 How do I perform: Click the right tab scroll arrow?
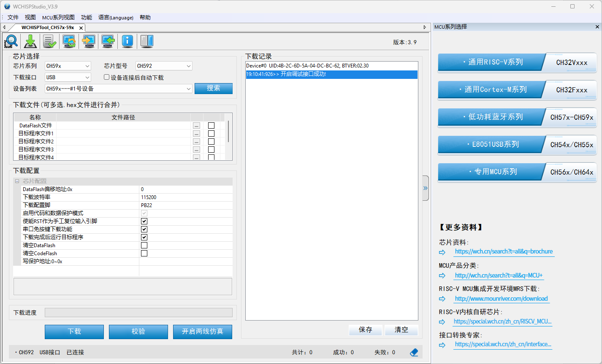click(425, 27)
